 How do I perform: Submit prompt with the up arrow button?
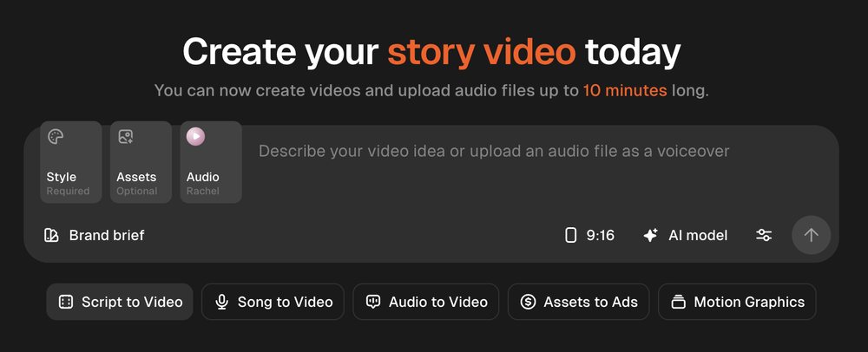coord(811,236)
